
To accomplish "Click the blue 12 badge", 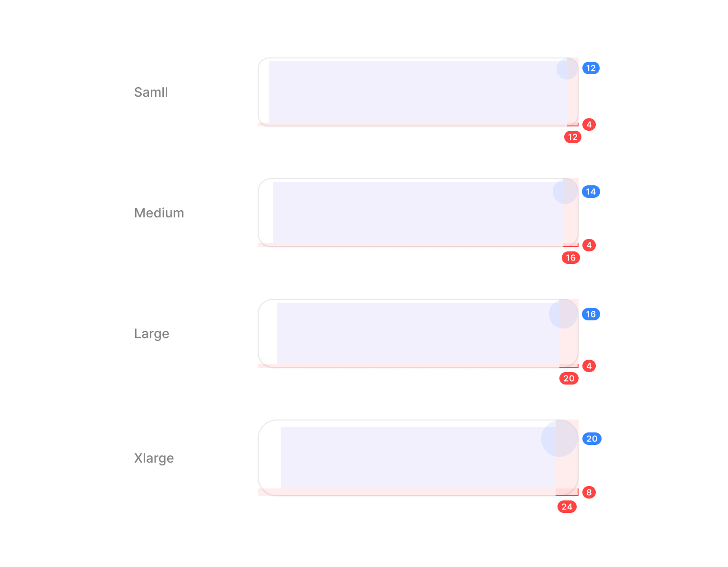I will click(x=591, y=68).
